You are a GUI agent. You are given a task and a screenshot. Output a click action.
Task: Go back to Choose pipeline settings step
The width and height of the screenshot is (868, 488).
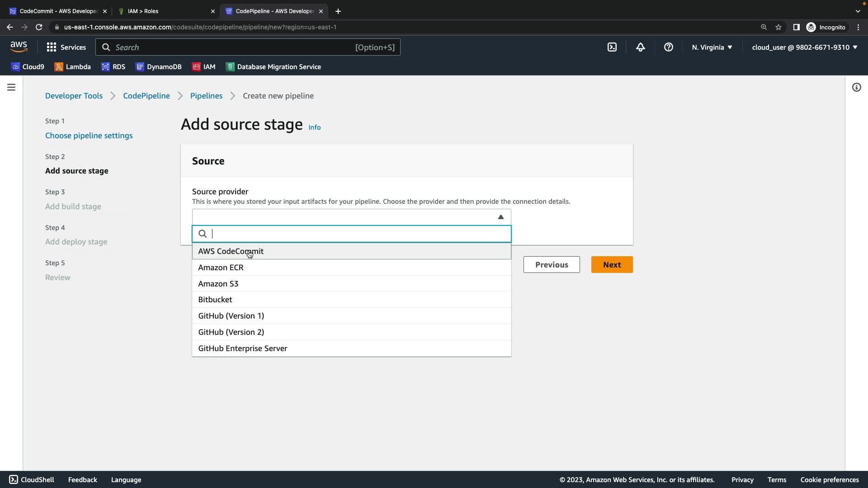pos(89,136)
